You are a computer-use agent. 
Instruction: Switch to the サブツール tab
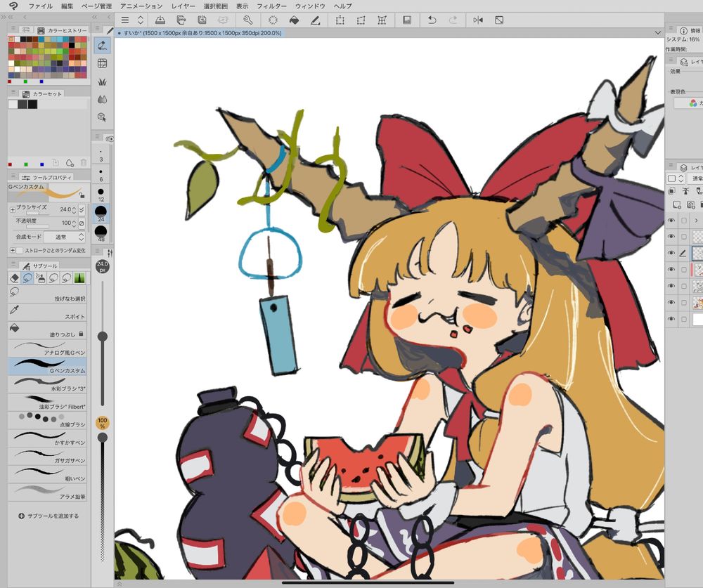click(40, 266)
